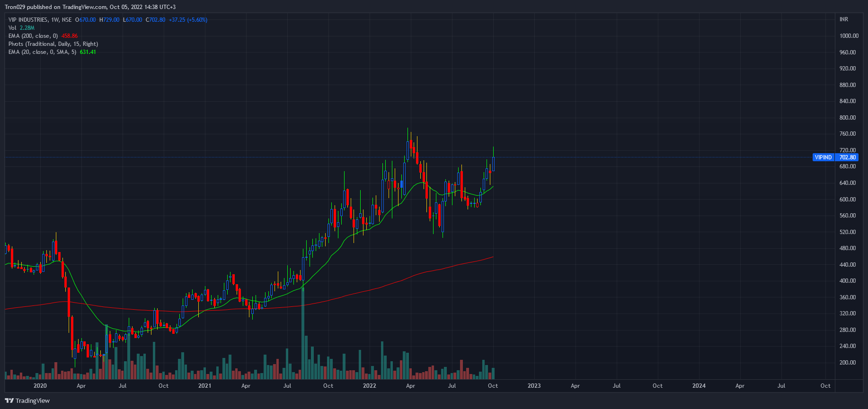Click the +37.25 (+5.60%) change value

coord(188,20)
